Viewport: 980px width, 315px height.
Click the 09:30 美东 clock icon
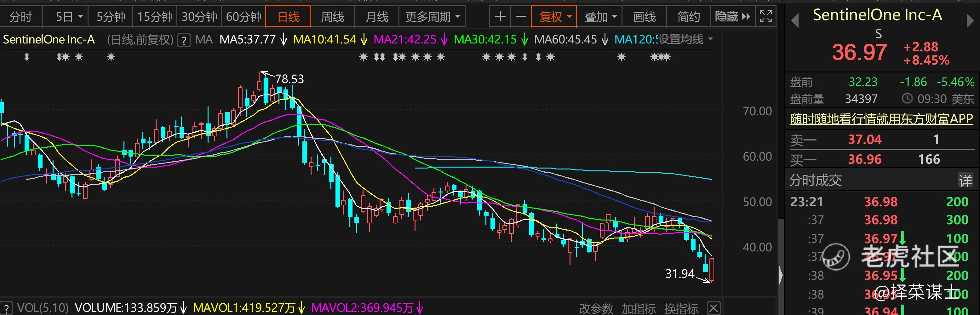[907, 99]
